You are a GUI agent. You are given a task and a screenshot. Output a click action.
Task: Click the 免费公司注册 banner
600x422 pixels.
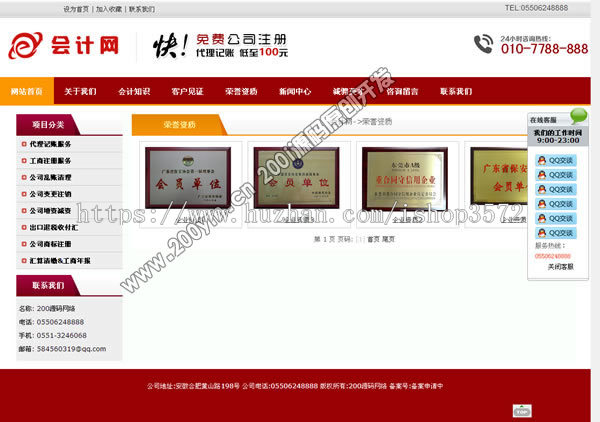point(220,46)
